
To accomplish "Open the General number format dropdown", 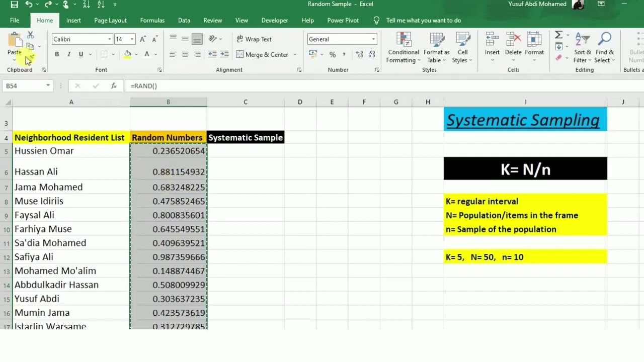I will click(x=373, y=39).
